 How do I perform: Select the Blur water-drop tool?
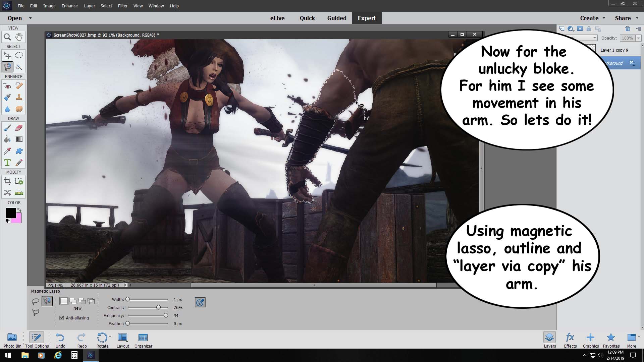point(7,109)
